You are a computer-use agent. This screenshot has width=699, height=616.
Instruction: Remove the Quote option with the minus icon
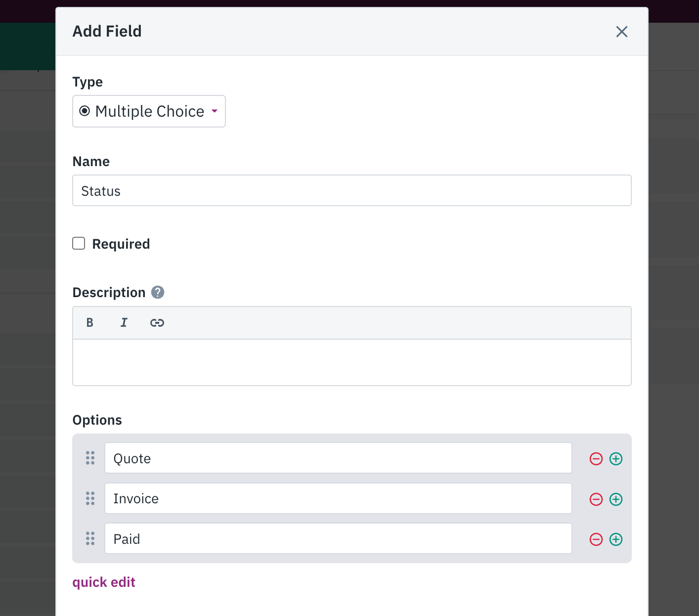596,459
